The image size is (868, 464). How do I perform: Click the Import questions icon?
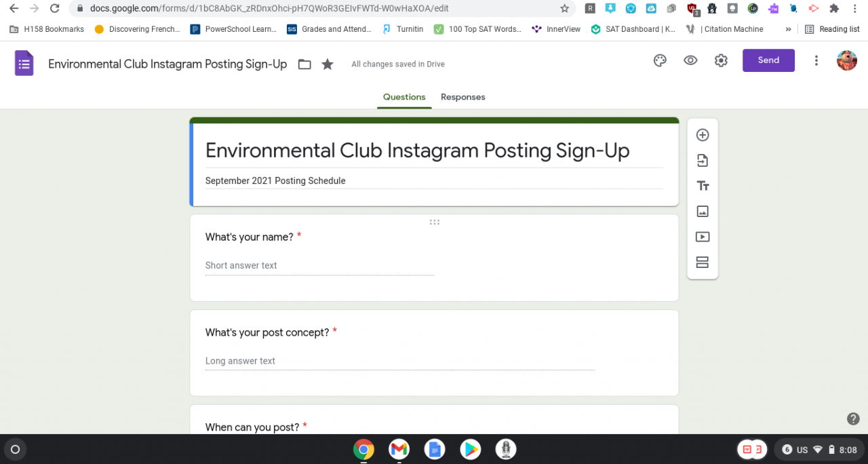click(x=703, y=161)
